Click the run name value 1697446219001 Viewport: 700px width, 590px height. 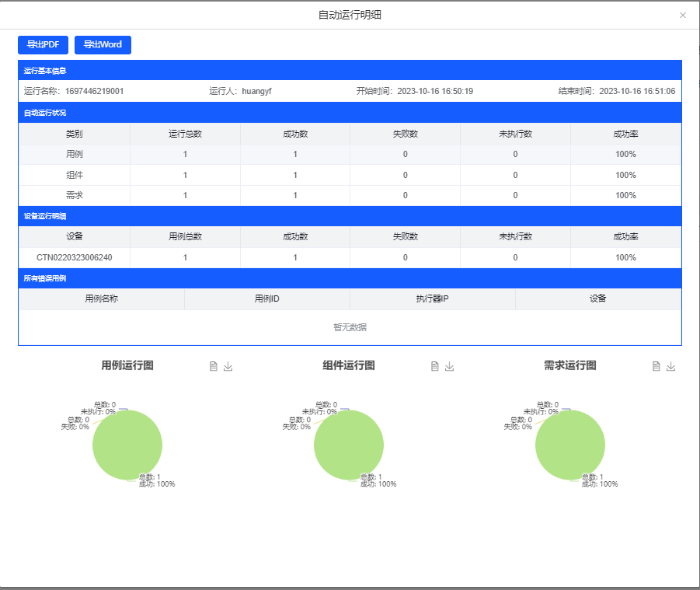point(94,91)
